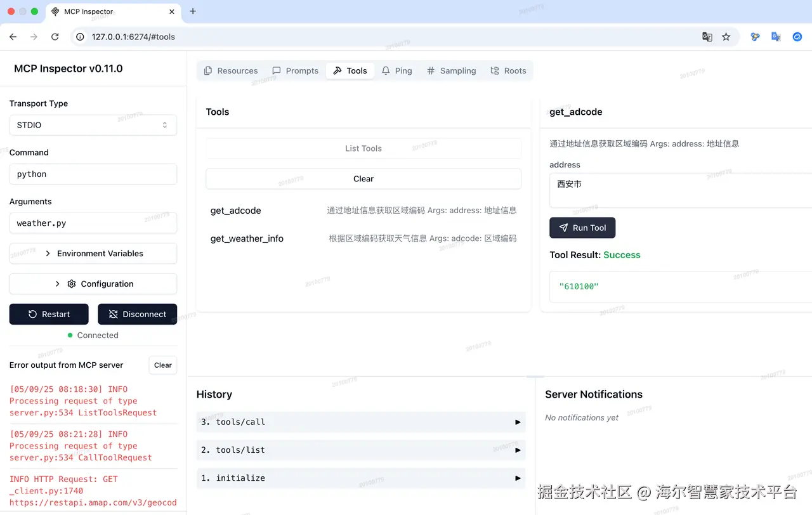Expand the Configuration section

click(93, 284)
